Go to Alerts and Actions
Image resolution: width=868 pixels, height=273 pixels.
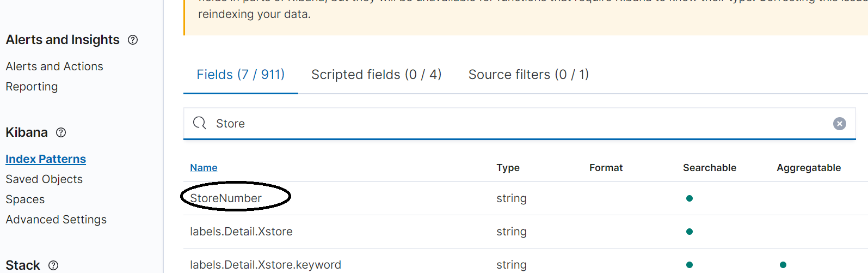click(54, 66)
